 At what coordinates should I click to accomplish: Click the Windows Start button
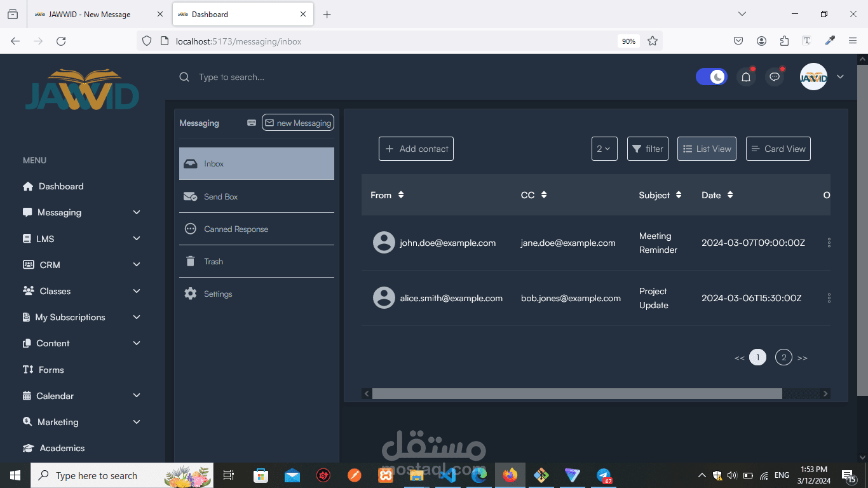pos(15,475)
